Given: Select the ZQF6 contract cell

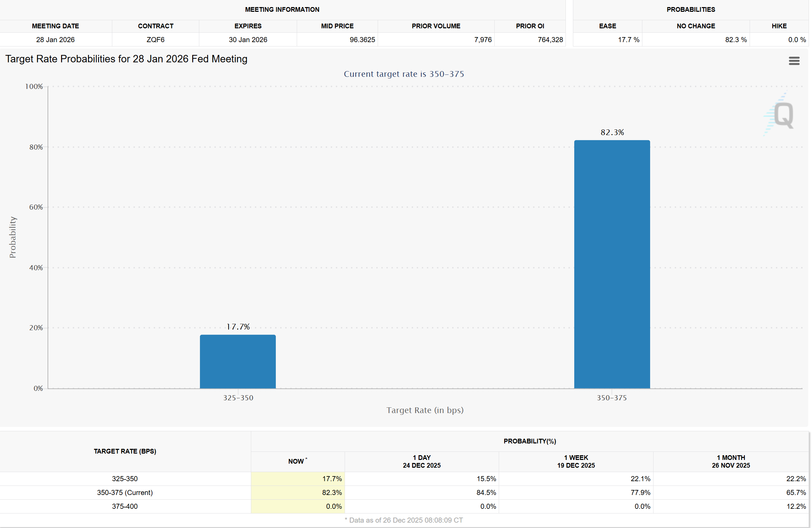Looking at the screenshot, I should click(x=155, y=39).
